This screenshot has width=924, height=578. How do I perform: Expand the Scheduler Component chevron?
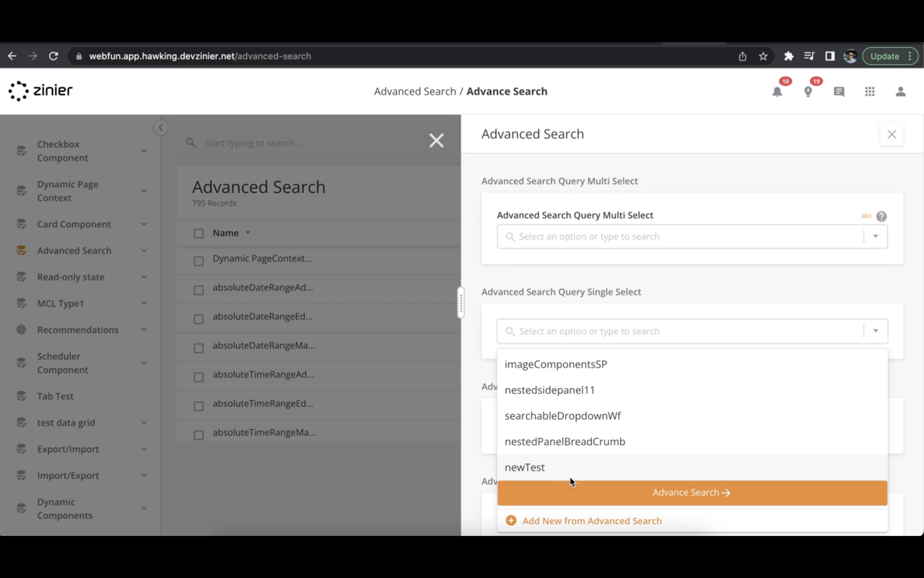(144, 363)
